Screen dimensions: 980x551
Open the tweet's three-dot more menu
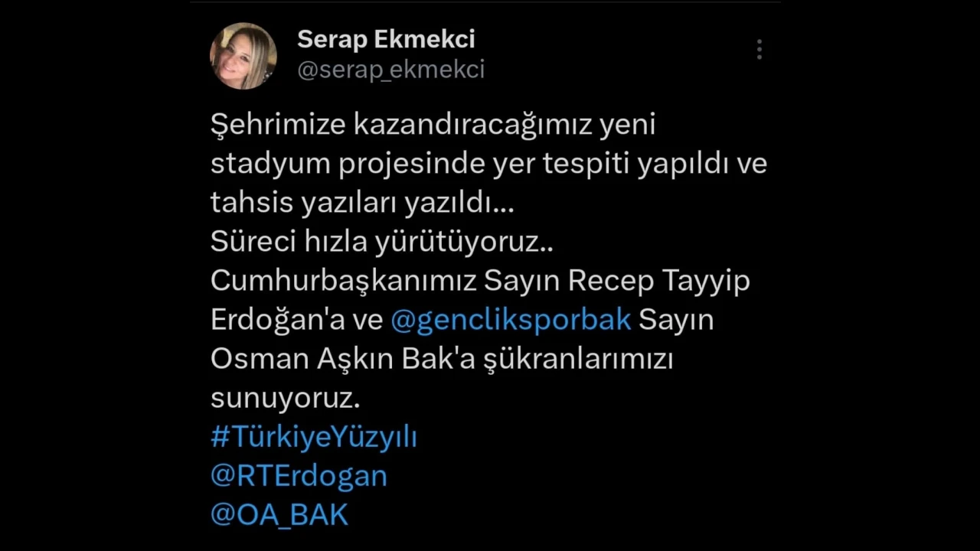click(759, 50)
